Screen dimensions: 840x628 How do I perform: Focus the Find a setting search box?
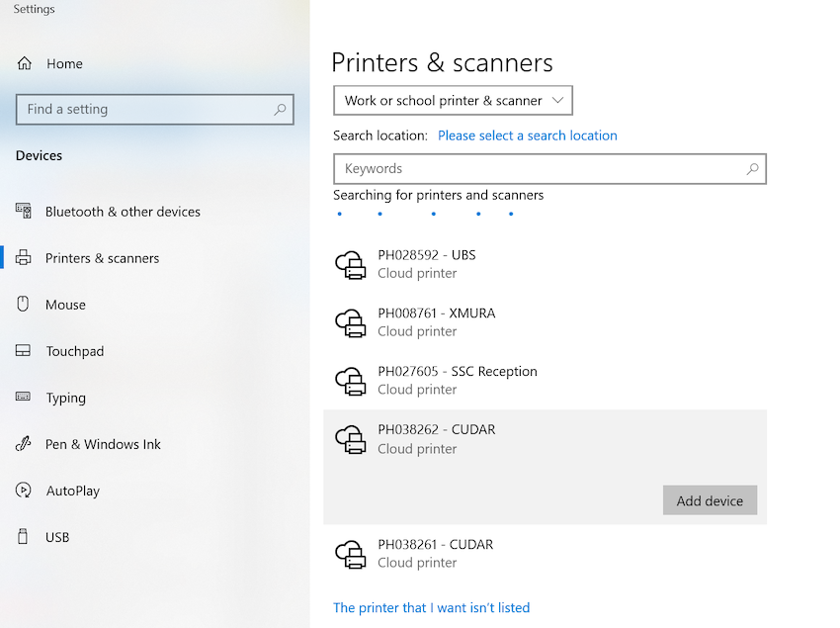coord(155,110)
